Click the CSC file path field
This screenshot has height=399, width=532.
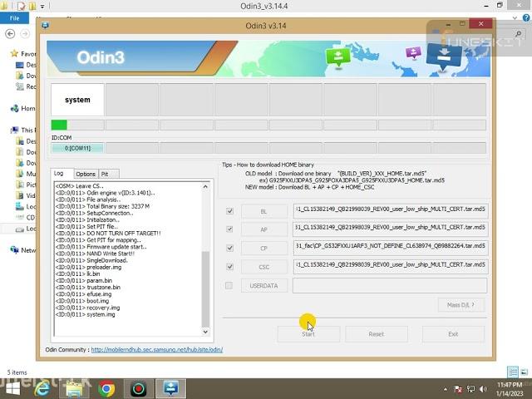click(391, 265)
